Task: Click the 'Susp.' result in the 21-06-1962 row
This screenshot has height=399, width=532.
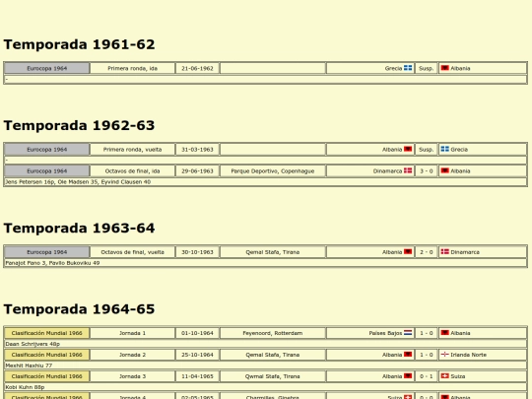Action: pos(427,68)
